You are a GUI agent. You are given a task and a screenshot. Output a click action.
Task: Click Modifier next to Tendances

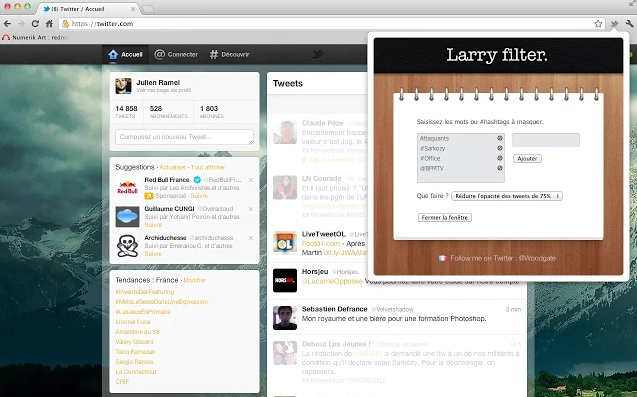194,280
